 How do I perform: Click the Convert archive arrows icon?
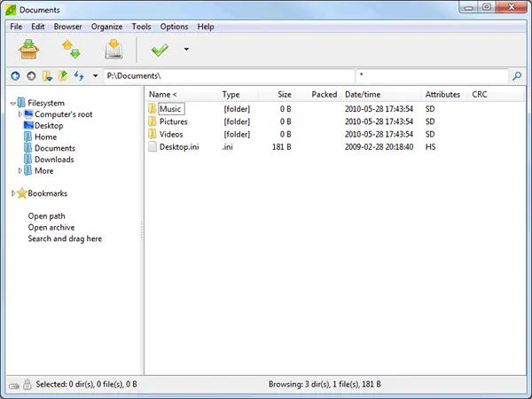coord(72,50)
